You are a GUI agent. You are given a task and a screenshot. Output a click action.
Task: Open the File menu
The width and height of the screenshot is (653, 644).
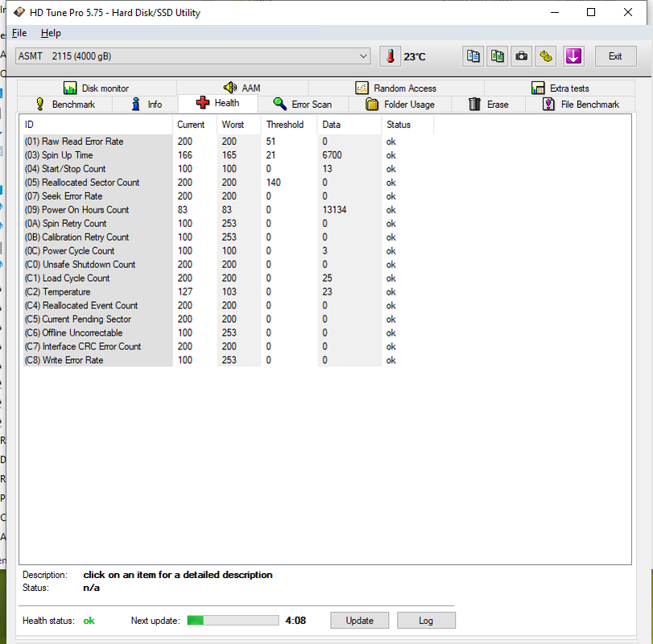(19, 33)
